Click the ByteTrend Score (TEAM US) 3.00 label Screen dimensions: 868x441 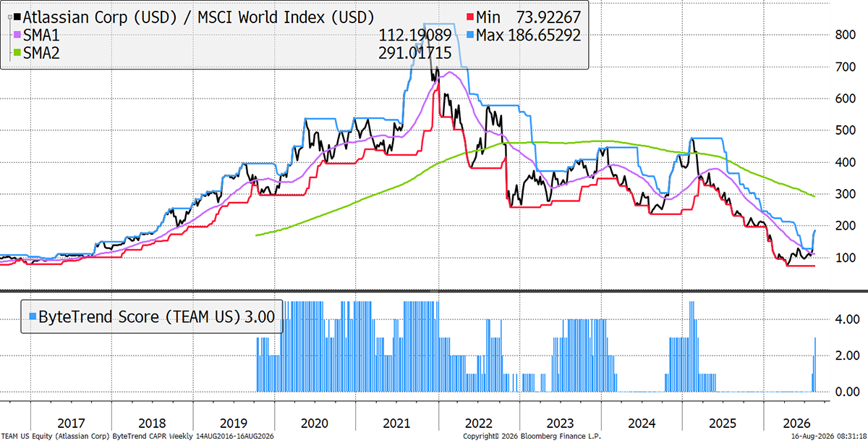tap(156, 316)
